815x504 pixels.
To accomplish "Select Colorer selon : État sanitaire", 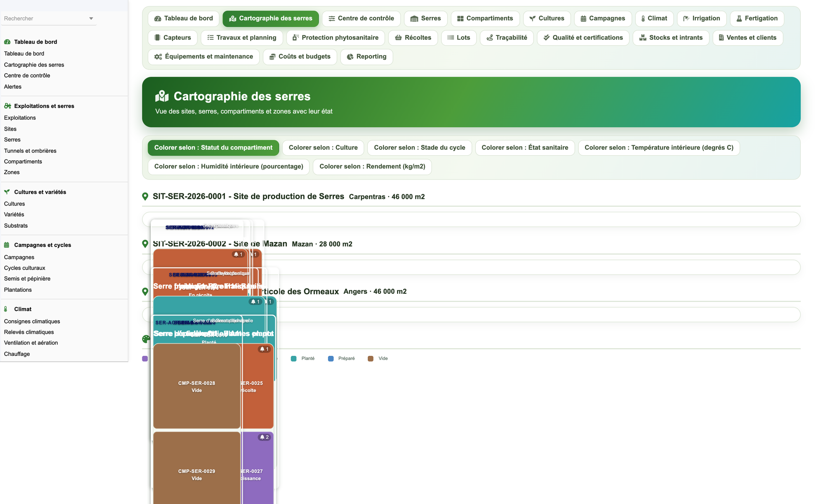I will point(525,148).
